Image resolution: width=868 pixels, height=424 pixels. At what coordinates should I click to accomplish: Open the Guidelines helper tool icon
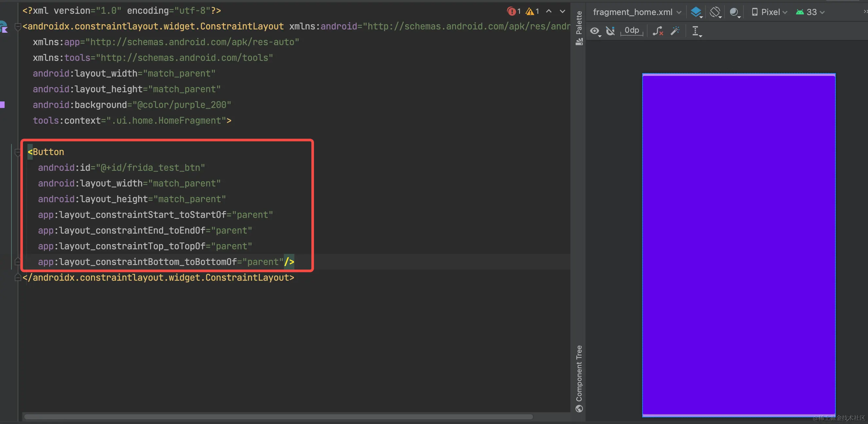696,31
